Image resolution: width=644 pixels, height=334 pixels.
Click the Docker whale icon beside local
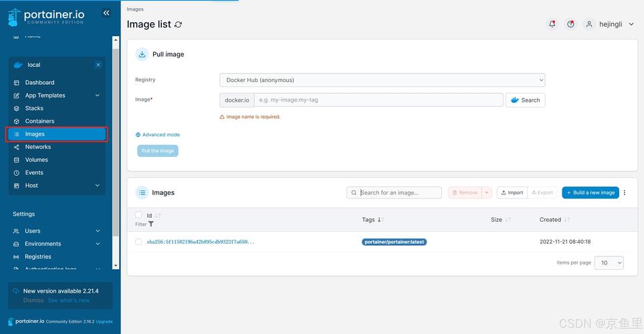18,65
